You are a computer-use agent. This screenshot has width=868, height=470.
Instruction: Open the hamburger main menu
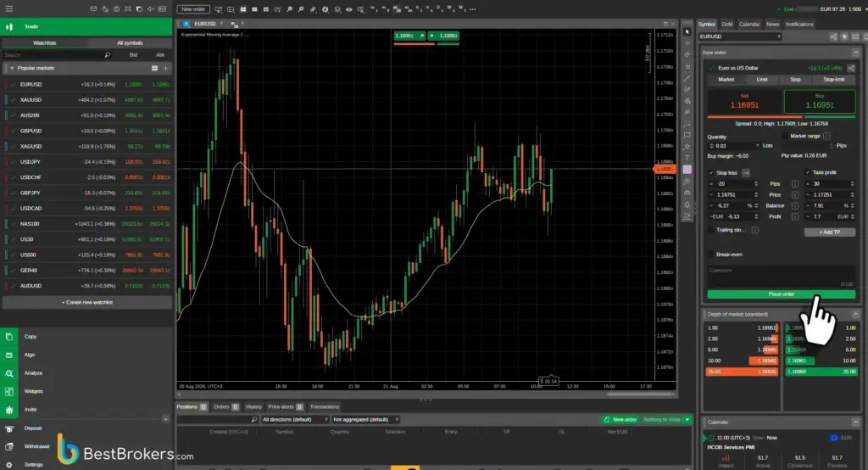pyautogui.click(x=8, y=8)
